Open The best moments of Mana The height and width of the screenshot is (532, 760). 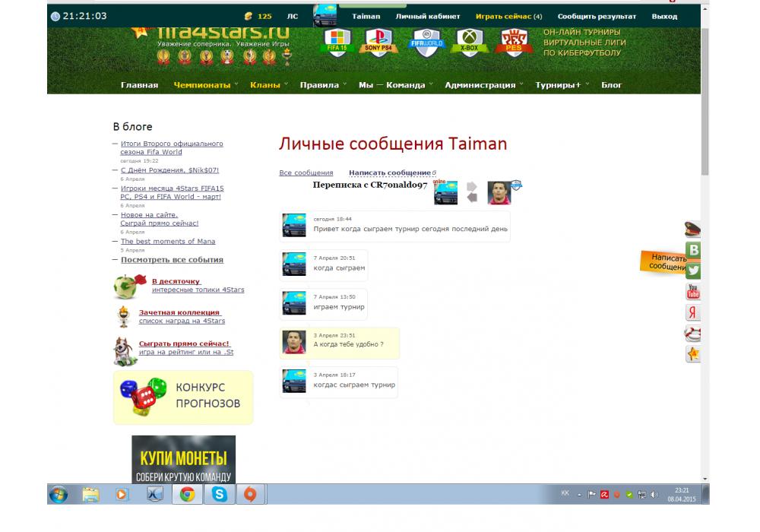[168, 241]
